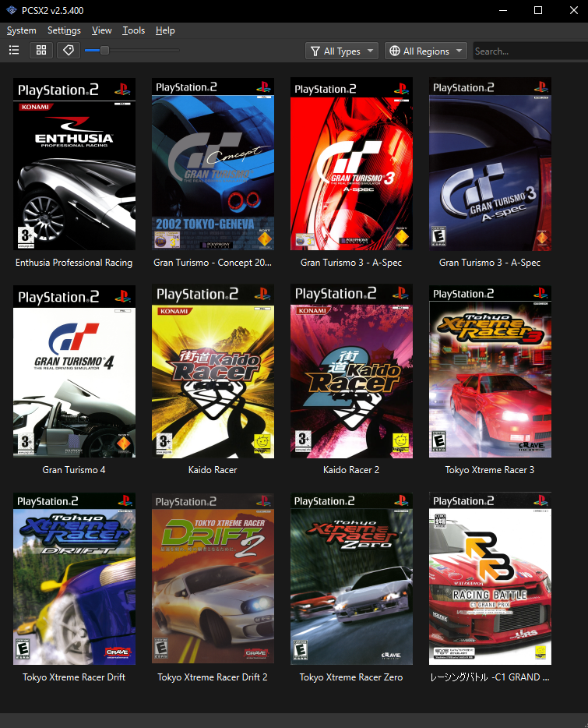Open the View menu
This screenshot has height=728, width=588.
click(x=102, y=30)
